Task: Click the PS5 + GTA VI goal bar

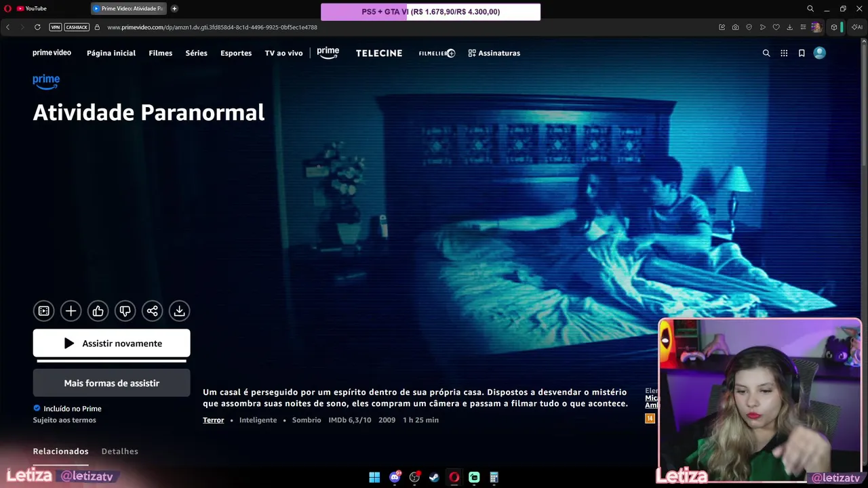Action: [431, 12]
